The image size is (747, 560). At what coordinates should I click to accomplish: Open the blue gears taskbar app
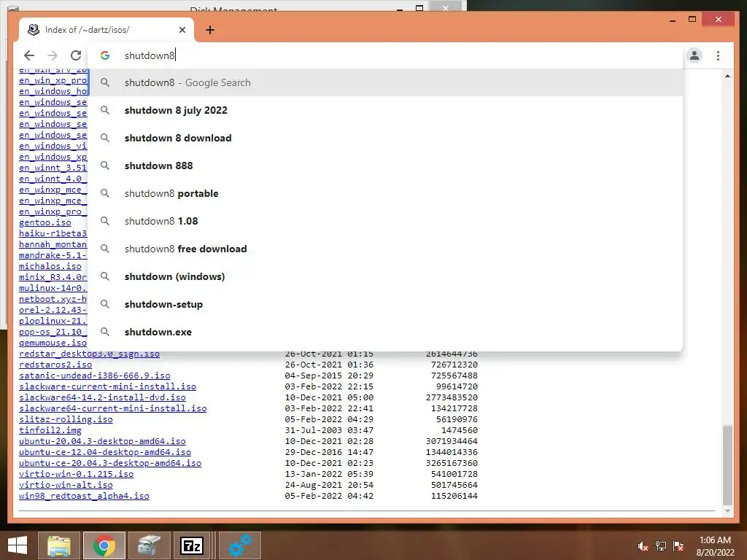click(x=239, y=545)
